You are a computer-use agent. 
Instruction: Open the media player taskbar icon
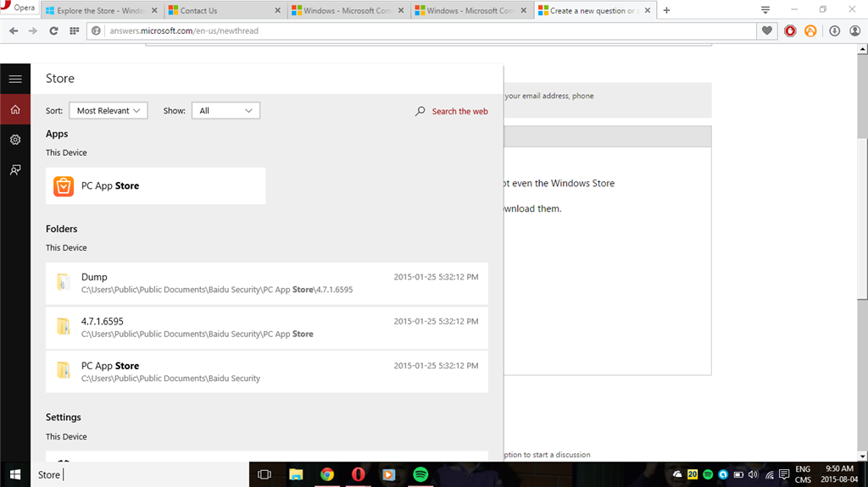[x=389, y=474]
